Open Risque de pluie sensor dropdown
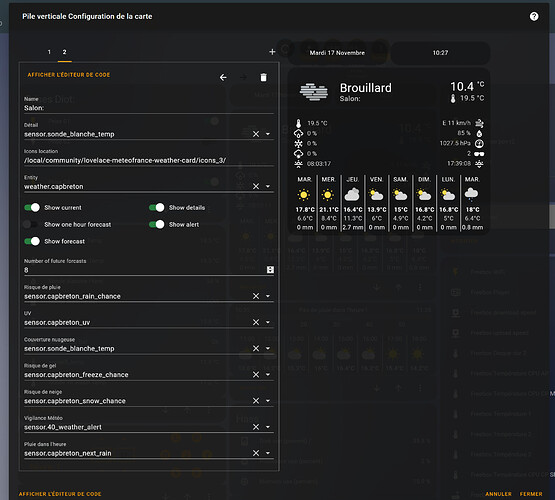 (268, 296)
